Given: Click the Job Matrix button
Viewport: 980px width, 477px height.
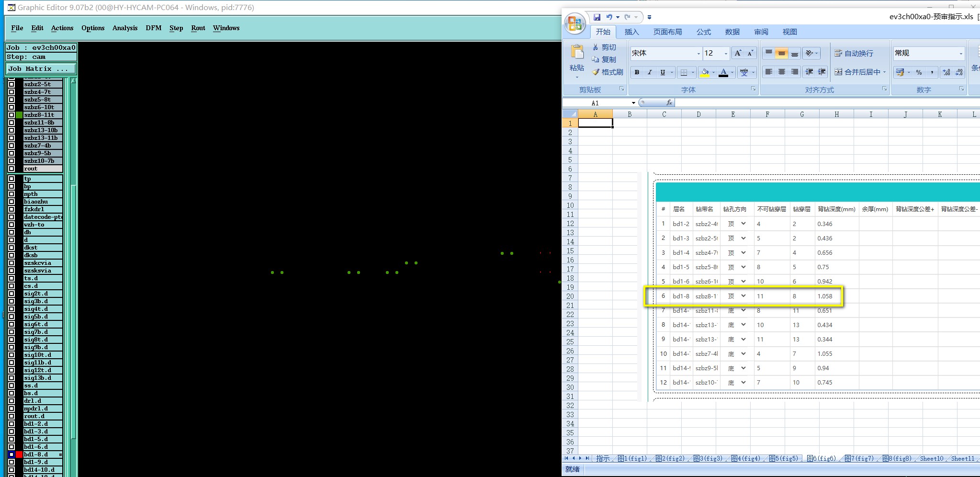Looking at the screenshot, I should point(41,68).
